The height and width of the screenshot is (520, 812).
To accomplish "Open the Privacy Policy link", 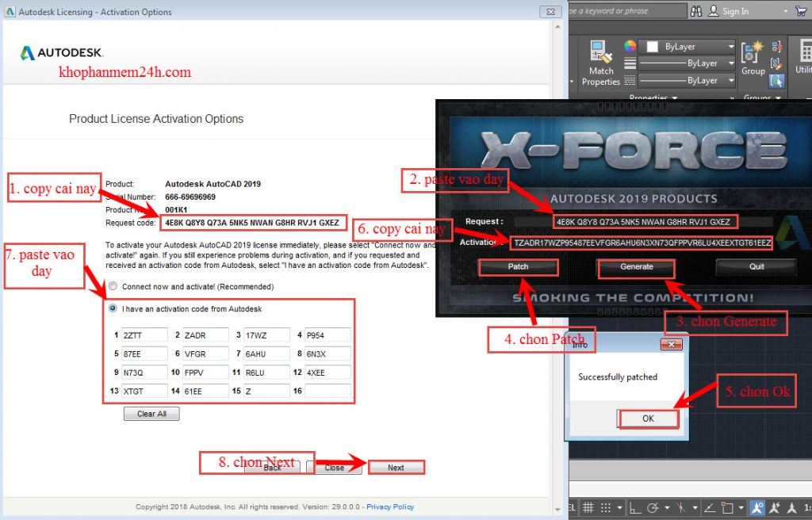I will [x=390, y=507].
